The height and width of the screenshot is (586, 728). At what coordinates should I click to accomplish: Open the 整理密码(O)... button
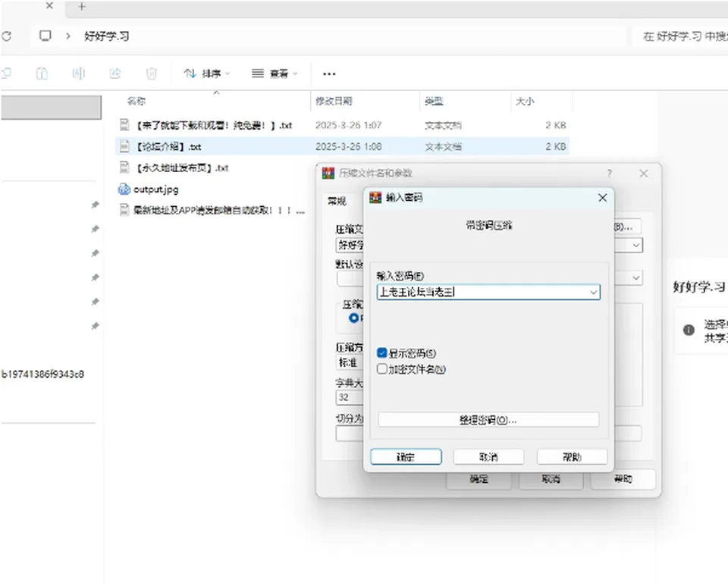coord(488,420)
